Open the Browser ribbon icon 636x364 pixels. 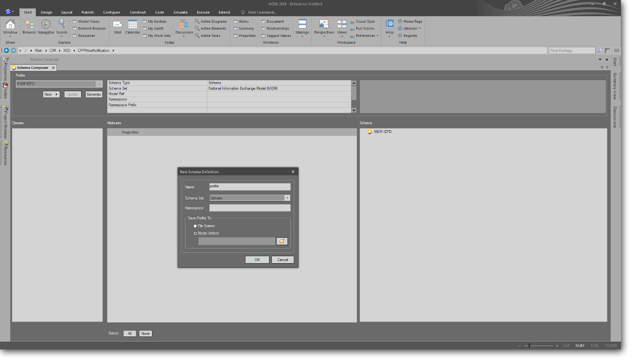click(29, 25)
